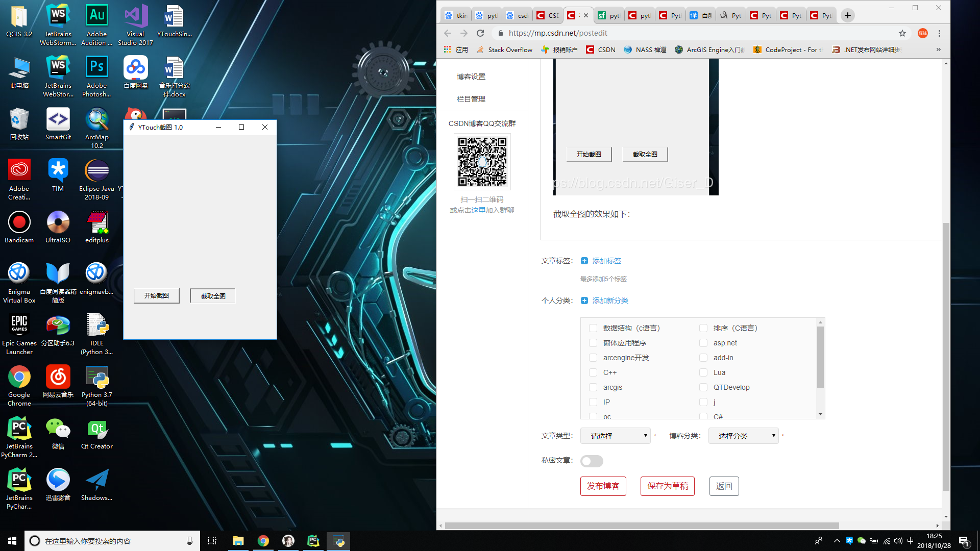Switch to the Segmentfault python browser tab
The height and width of the screenshot is (551, 980).
tap(609, 15)
